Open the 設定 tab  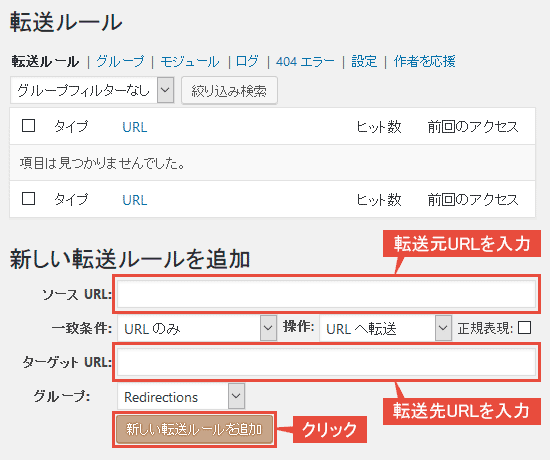coord(364,61)
